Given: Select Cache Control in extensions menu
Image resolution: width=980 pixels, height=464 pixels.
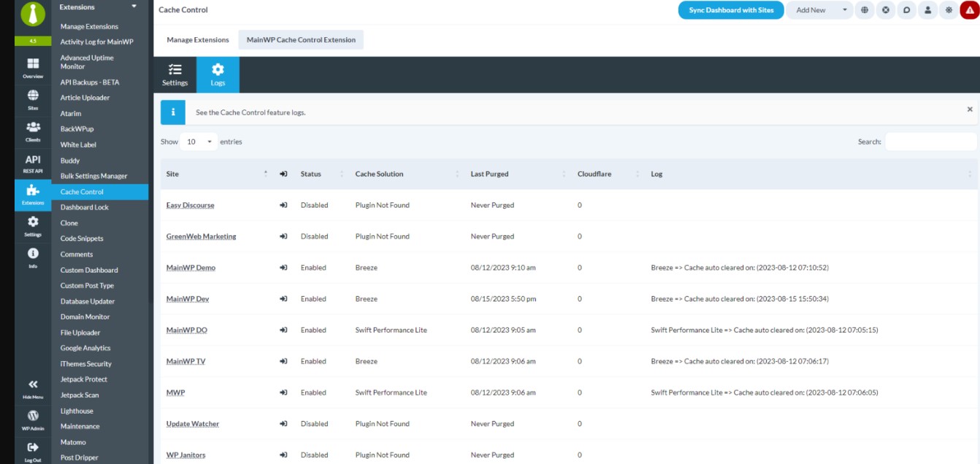Looking at the screenshot, I should coord(100,191).
